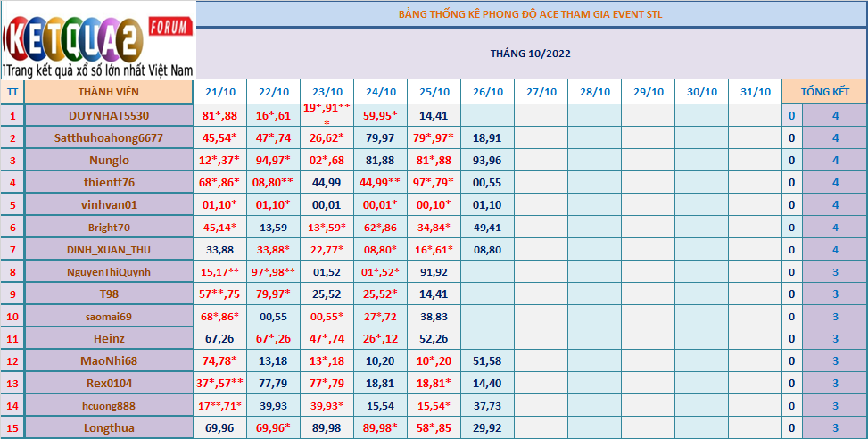
Task: Select member Longthua in last row
Action: coord(108,427)
